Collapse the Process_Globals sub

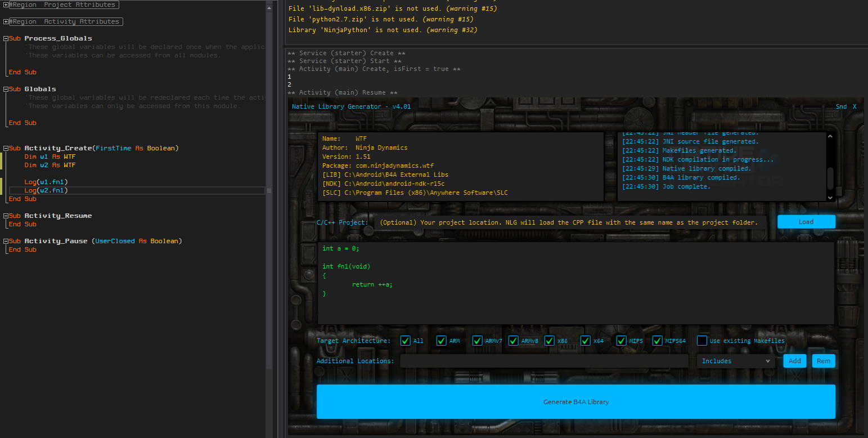point(6,38)
